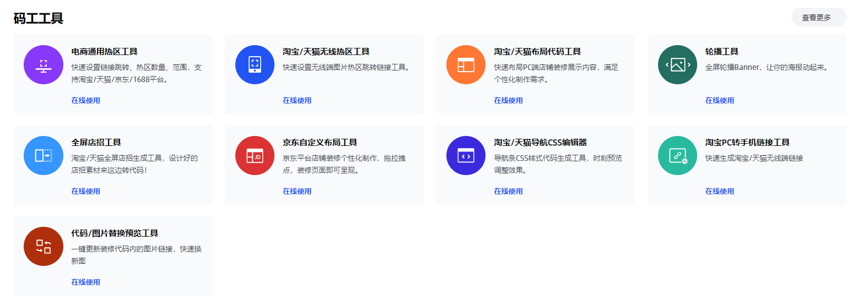Click the brown 代码/图片替换预览工具 swap icon

pos(44,247)
